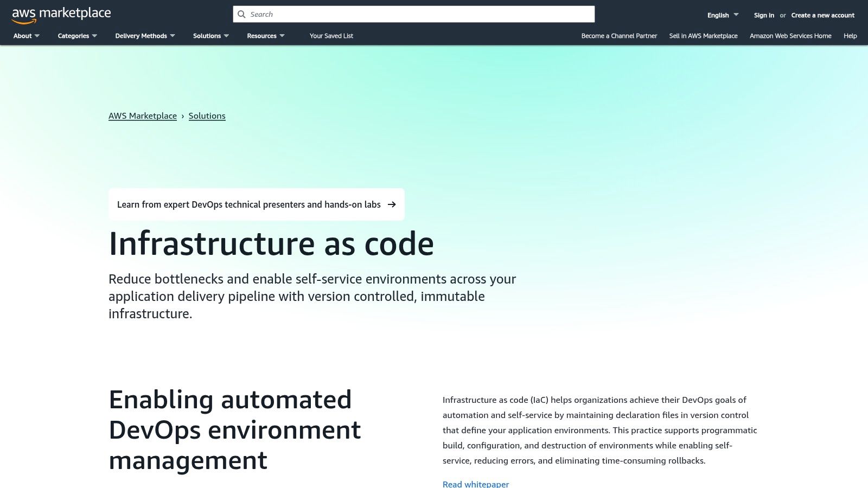
Task: Click the AWS Marketplace logo
Action: [x=61, y=15]
